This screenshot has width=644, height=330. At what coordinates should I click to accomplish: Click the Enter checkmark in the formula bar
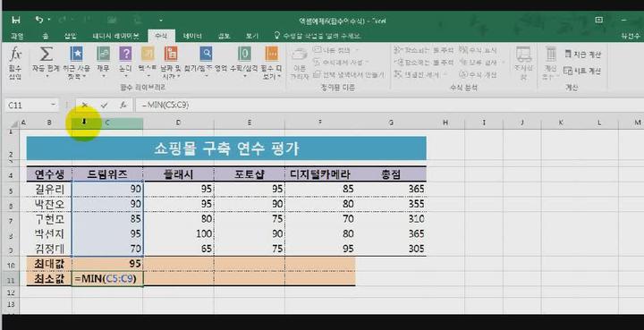[104, 105]
